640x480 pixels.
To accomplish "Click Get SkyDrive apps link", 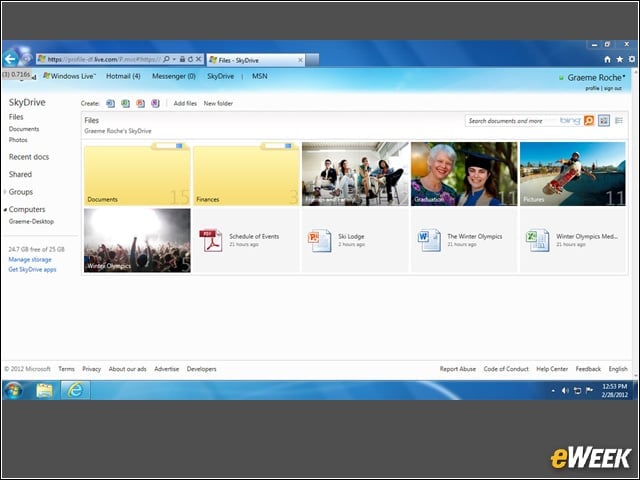I will click(x=32, y=270).
